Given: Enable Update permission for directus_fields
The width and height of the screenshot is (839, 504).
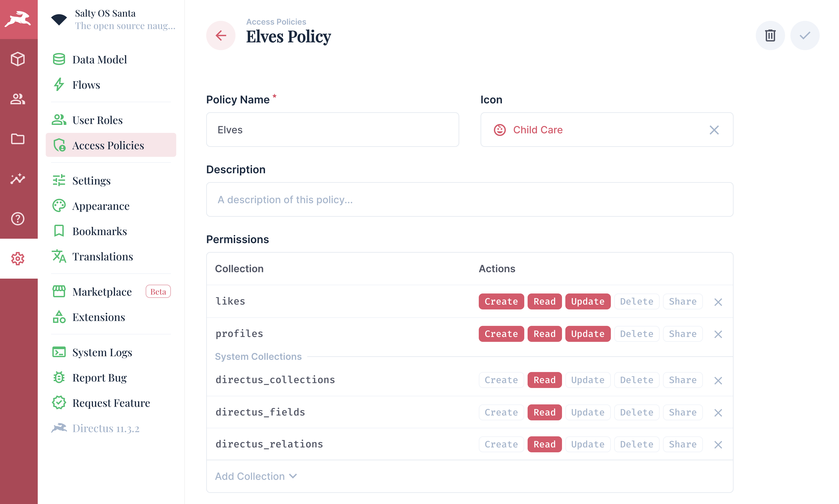Looking at the screenshot, I should pos(588,412).
